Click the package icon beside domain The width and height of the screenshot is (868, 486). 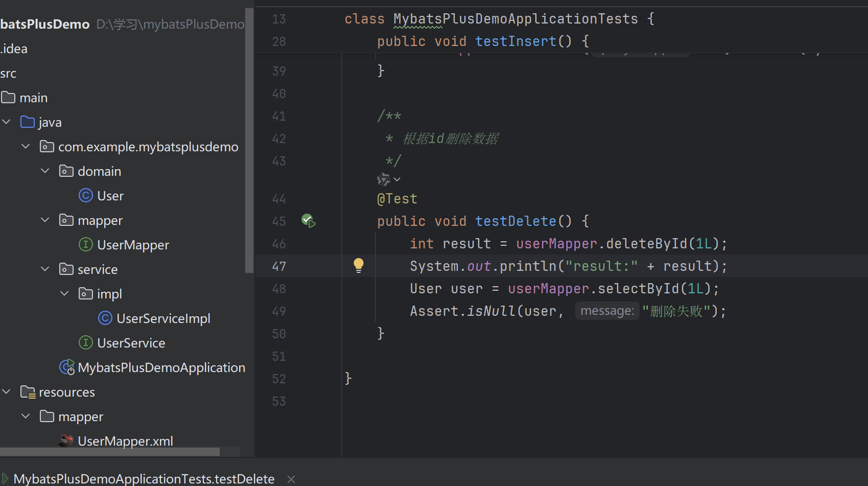[x=66, y=171]
